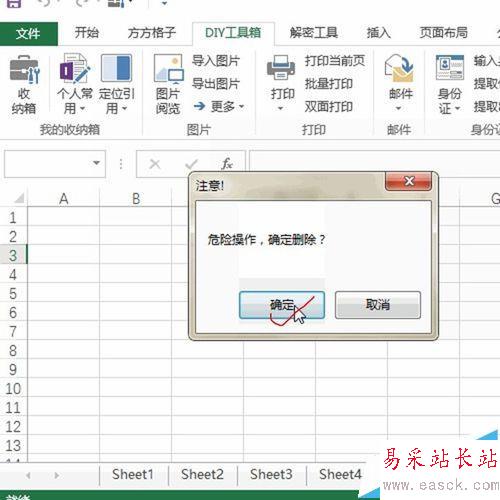Image resolution: width=500 pixels, height=500 pixels.
Task: Expand the 身份证 dropdown arrow
Action: [457, 108]
